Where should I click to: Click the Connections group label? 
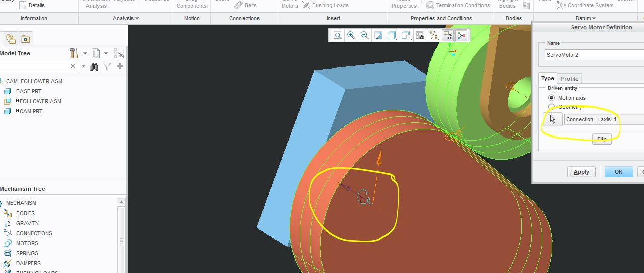pyautogui.click(x=244, y=18)
